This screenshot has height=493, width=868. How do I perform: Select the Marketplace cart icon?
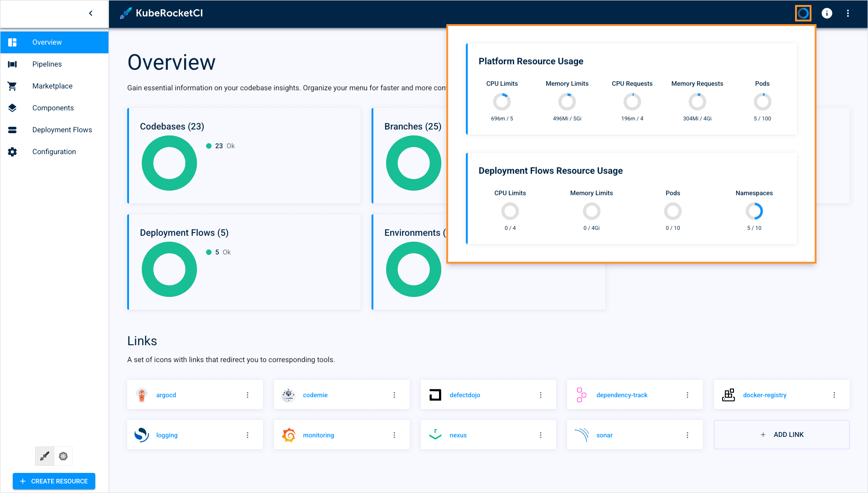click(x=12, y=86)
